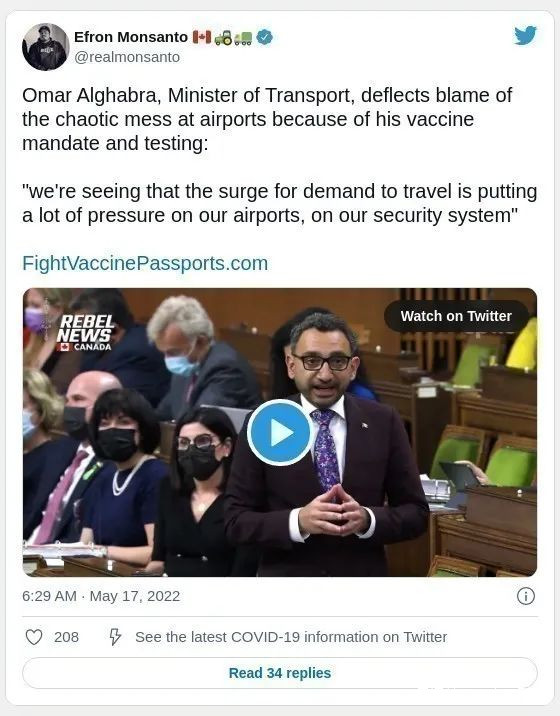Click the video thumbnail of the speaking minister
This screenshot has height=716, width=560.
(280, 432)
